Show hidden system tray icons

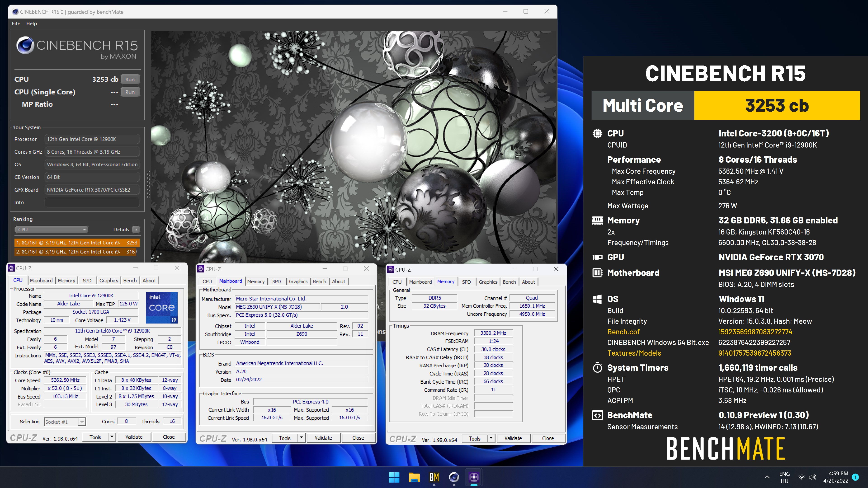pos(767,477)
